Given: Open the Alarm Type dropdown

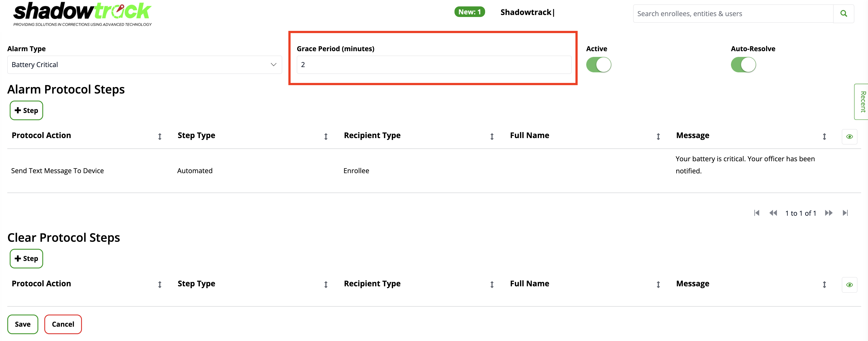Looking at the screenshot, I should pyautogui.click(x=144, y=65).
